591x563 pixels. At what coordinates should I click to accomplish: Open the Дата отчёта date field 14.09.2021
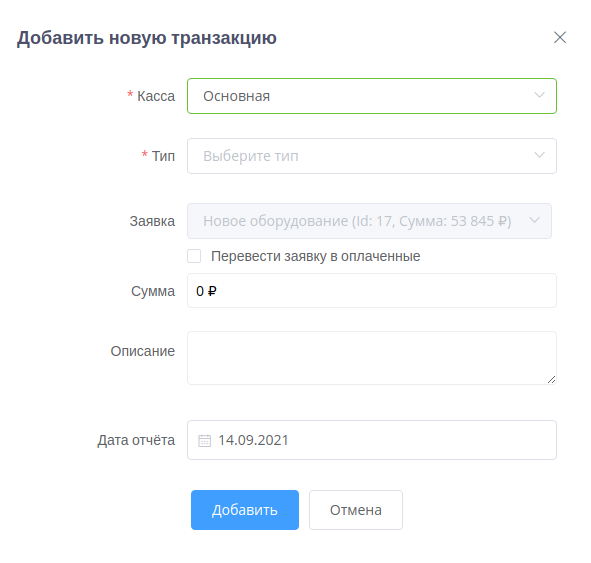pyautogui.click(x=372, y=440)
